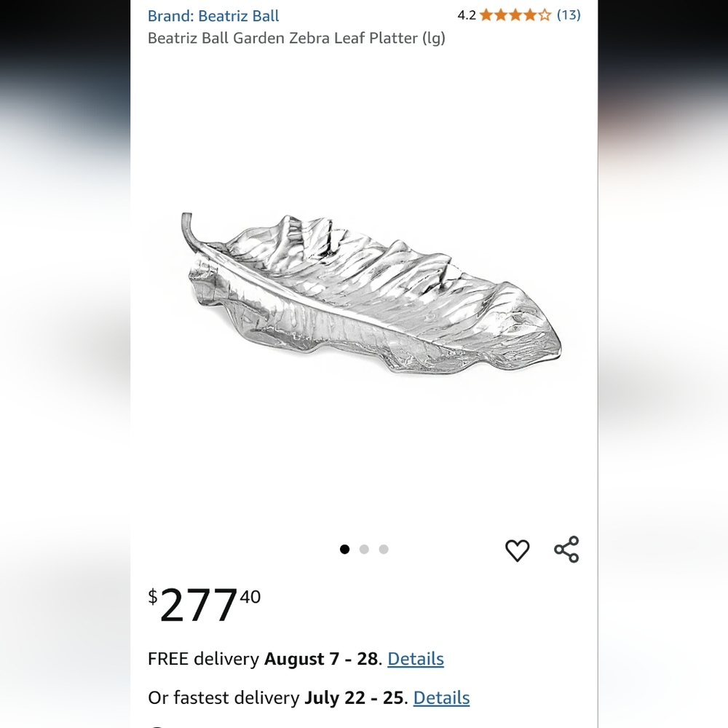
Task: Open Details link for fastest delivery
Action: (x=441, y=698)
